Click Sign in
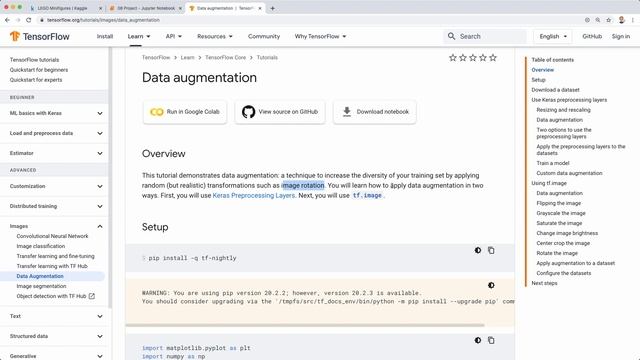 point(621,36)
